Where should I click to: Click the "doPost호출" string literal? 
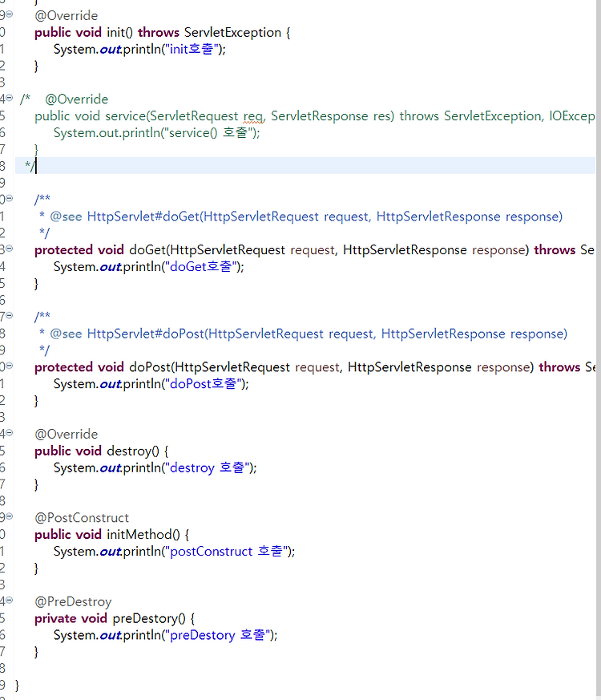click(204, 384)
